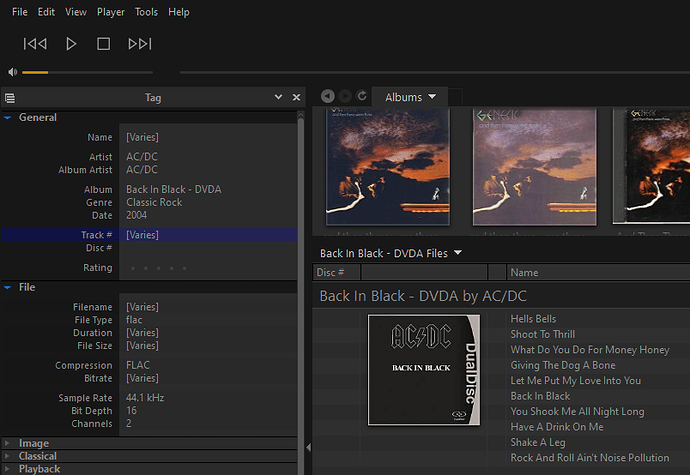The image size is (690, 475).
Task: Seek using the playback progress bar
Action: coord(435,72)
